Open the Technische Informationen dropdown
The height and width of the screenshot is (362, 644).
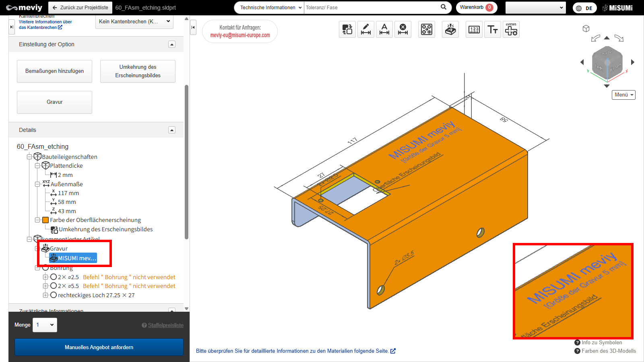[269, 8]
